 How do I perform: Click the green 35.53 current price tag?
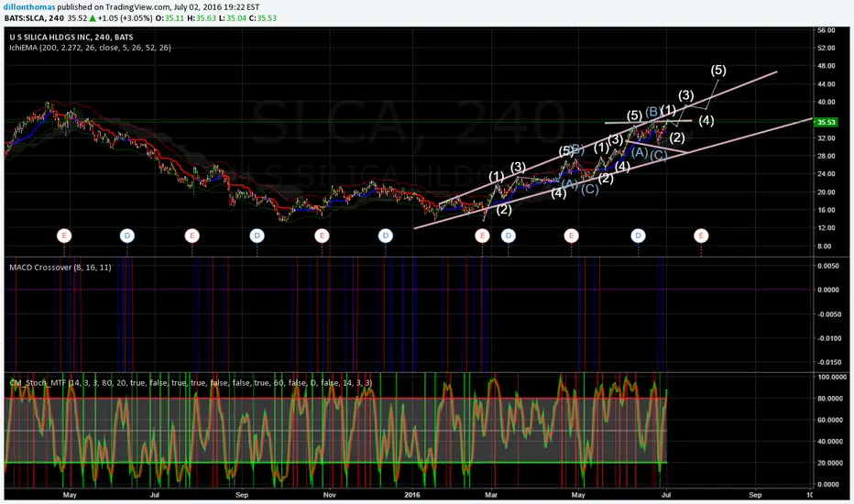tap(826, 122)
